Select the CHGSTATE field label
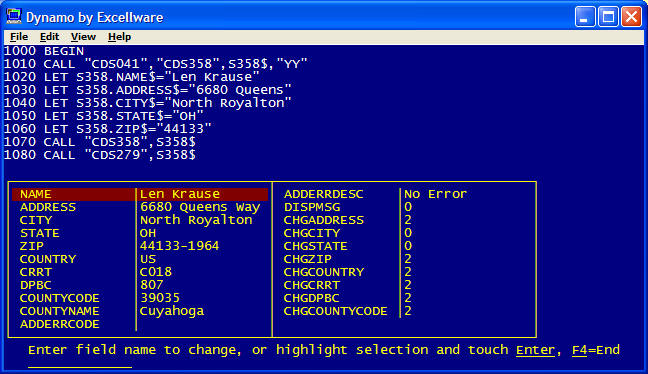648x374 pixels. [x=315, y=246]
